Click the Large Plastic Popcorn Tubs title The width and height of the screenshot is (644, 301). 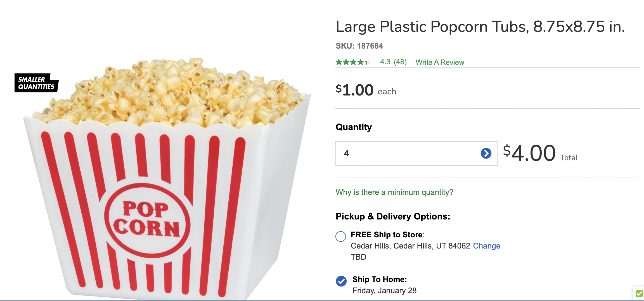(480, 27)
